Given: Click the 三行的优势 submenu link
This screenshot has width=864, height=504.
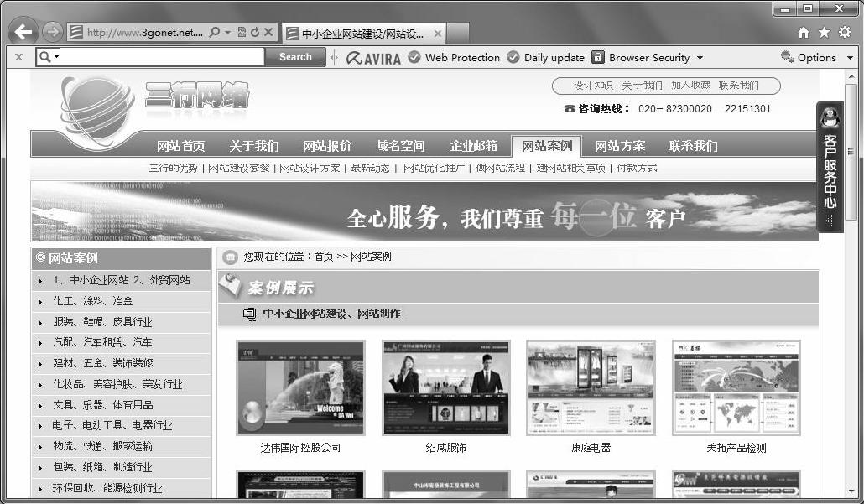Looking at the screenshot, I should 173,168.
